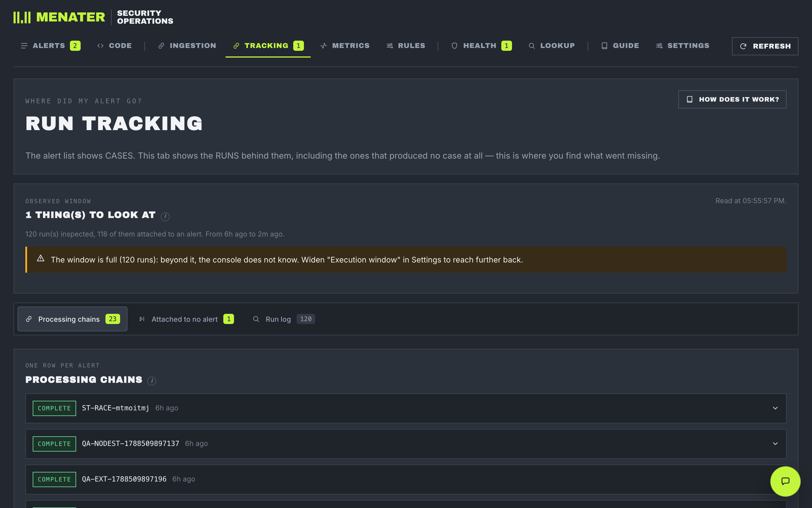The width and height of the screenshot is (812, 508).
Task: Click the Run log 120 badge
Action: click(x=306, y=319)
